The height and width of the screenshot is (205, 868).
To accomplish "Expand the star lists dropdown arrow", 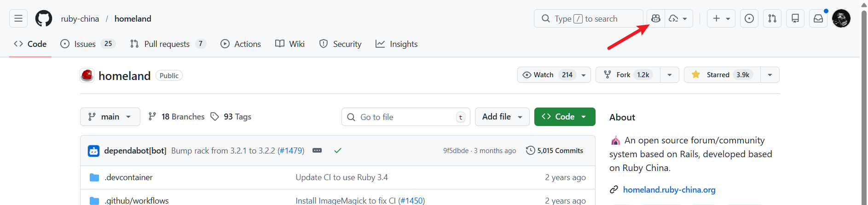I will [770, 75].
